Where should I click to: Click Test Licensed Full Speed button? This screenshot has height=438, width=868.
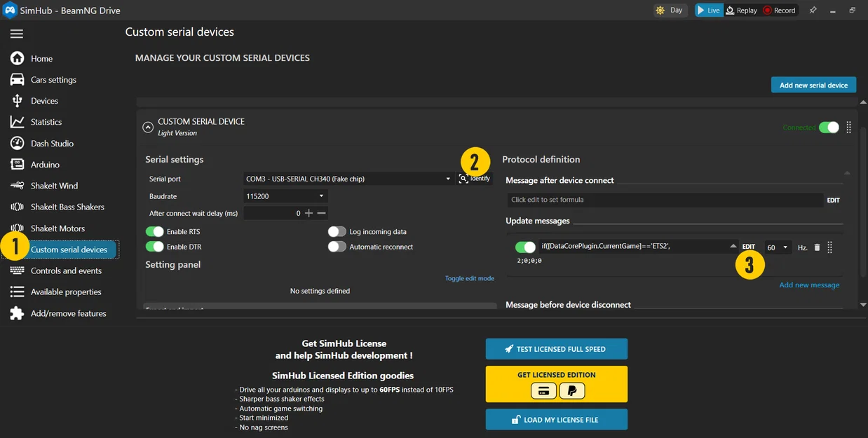[x=557, y=349]
